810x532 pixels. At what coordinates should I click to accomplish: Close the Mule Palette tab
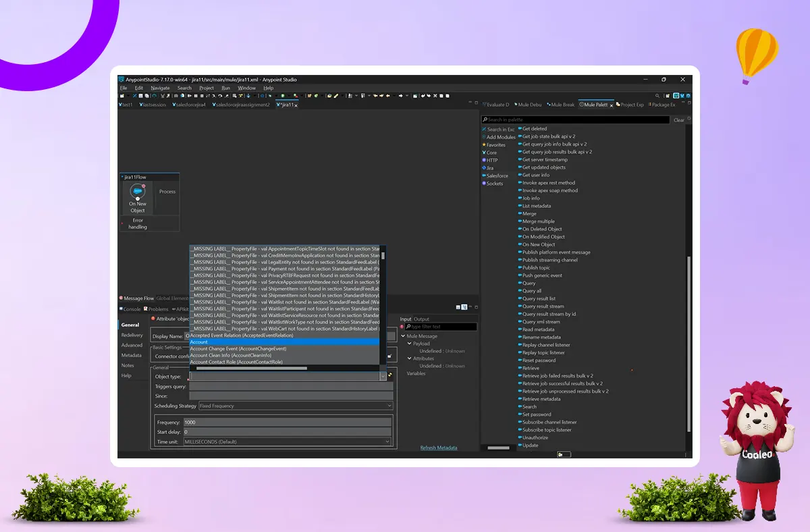pyautogui.click(x=612, y=105)
